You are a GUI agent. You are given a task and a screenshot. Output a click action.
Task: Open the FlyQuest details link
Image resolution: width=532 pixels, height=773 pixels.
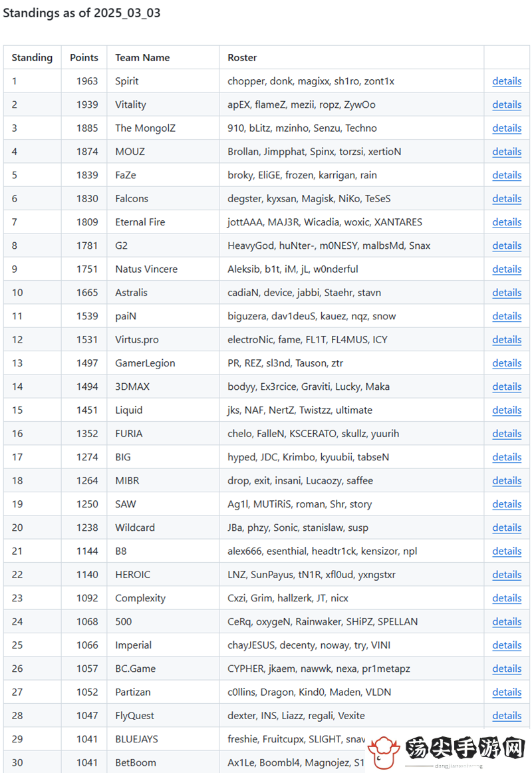507,716
